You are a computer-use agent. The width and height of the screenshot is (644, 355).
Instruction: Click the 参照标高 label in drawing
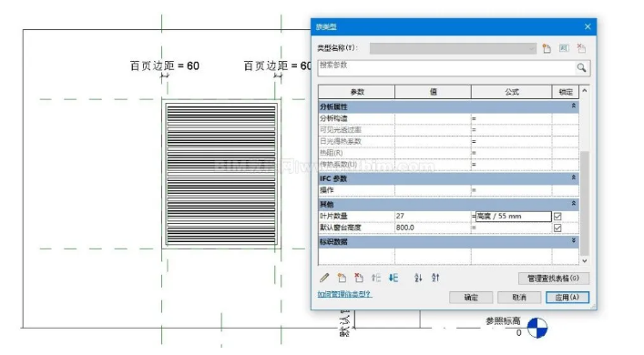[503, 321]
